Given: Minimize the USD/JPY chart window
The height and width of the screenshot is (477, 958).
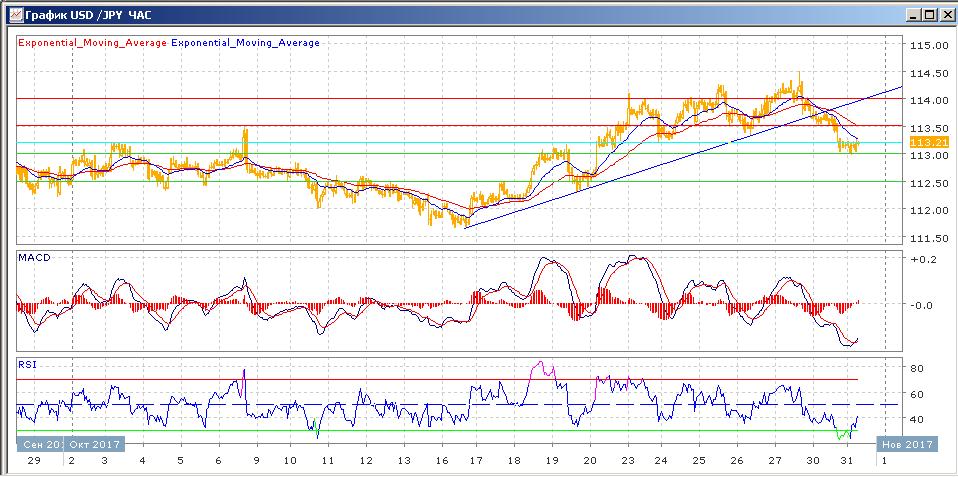Looking at the screenshot, I should pyautogui.click(x=913, y=15).
